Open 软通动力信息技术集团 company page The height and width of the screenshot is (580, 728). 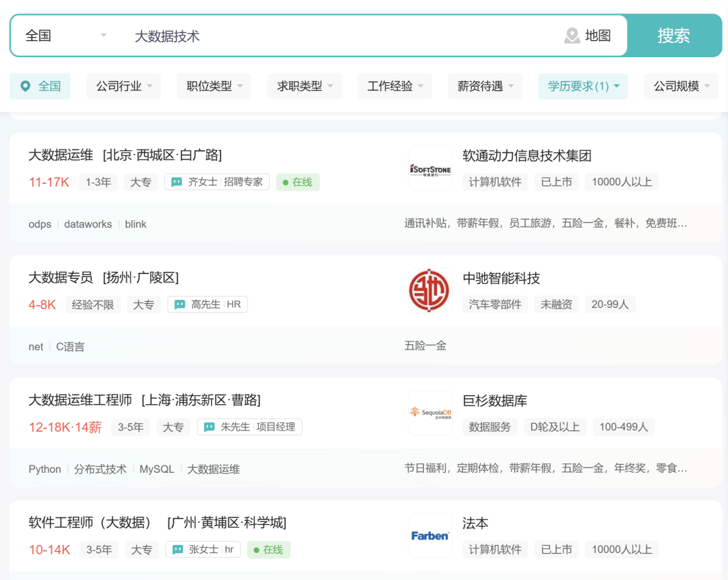point(527,156)
